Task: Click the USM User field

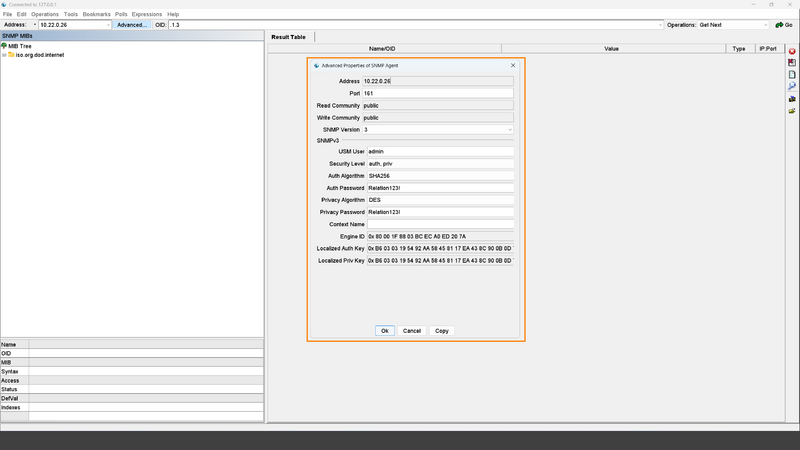Action: (x=440, y=152)
